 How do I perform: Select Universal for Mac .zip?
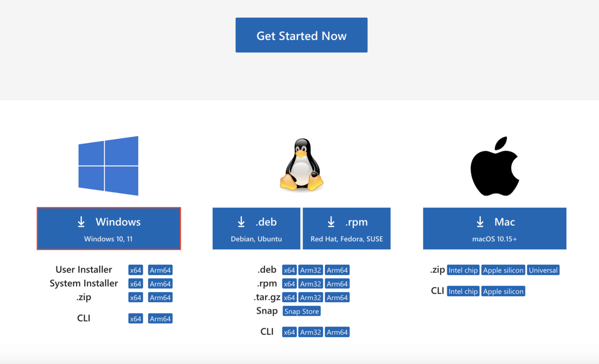(543, 270)
